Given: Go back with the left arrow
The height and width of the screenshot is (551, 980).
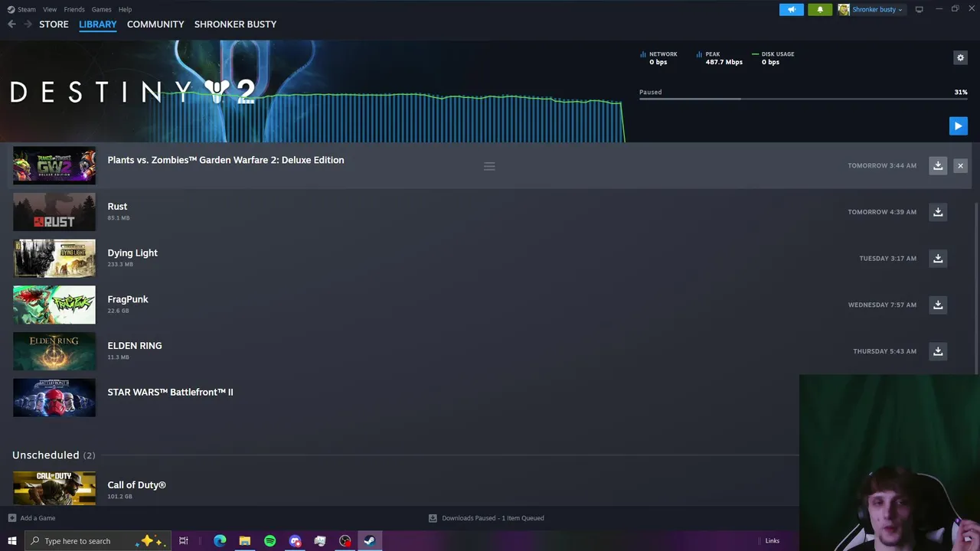Looking at the screenshot, I should (11, 24).
